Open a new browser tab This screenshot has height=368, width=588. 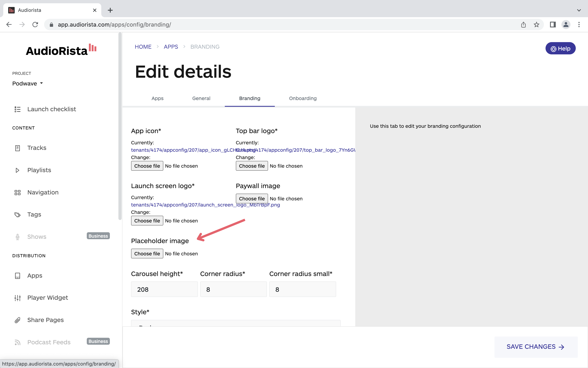pos(110,10)
